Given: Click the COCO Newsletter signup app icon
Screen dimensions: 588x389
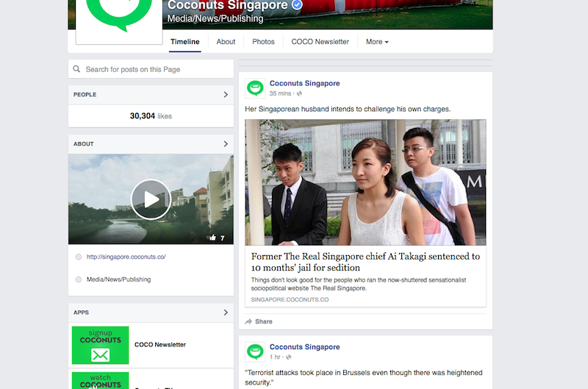Looking at the screenshot, I should click(x=100, y=345).
